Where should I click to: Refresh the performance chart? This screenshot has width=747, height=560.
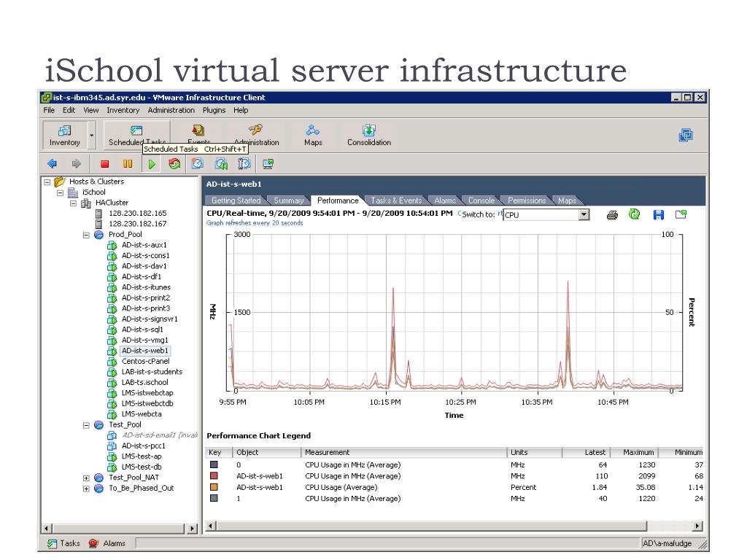(635, 214)
